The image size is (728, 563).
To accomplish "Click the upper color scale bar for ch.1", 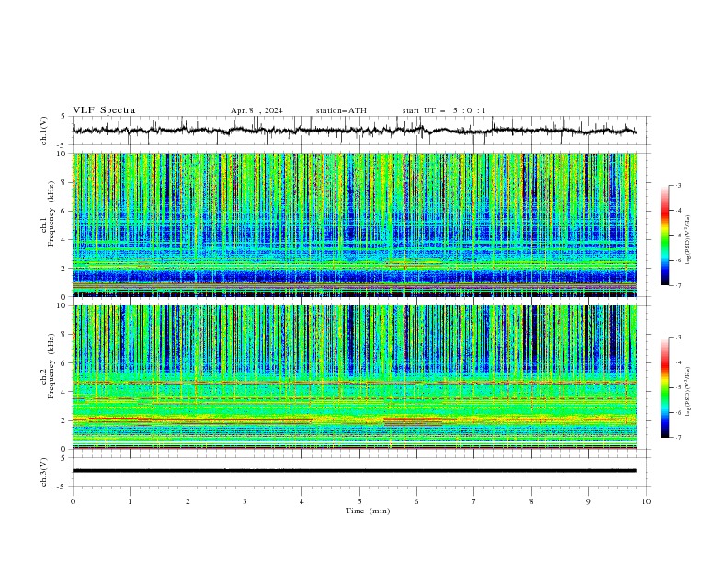I will pyautogui.click(x=665, y=236).
